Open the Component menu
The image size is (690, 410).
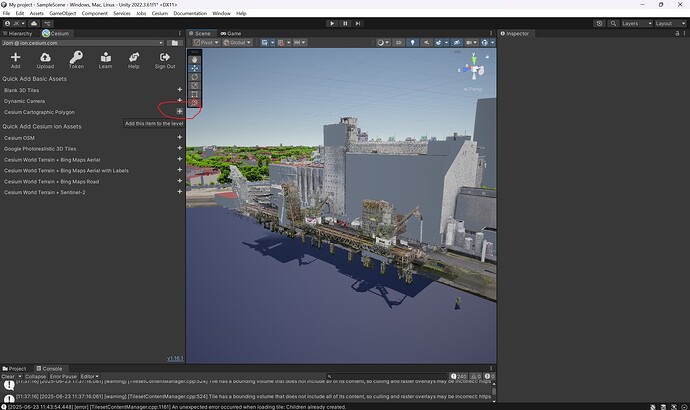95,13
